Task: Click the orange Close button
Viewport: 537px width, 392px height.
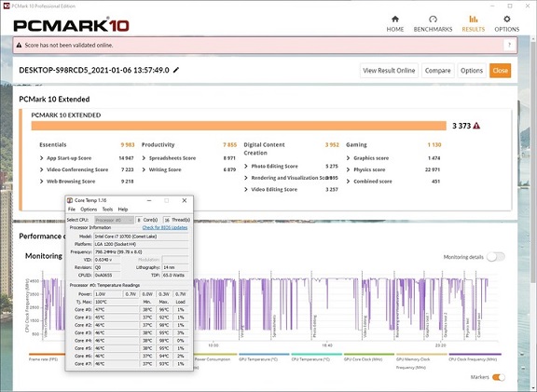Action: (x=500, y=71)
